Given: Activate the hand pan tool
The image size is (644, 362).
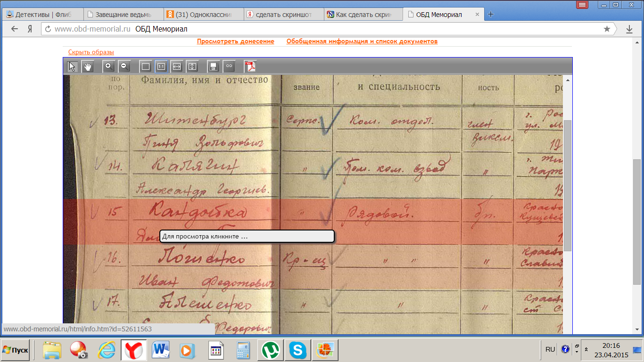Looking at the screenshot, I should point(88,66).
